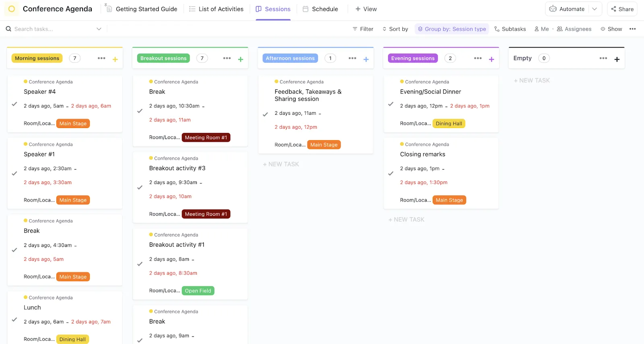
Task: Switch to List of Activities tab
Action: 216,9
